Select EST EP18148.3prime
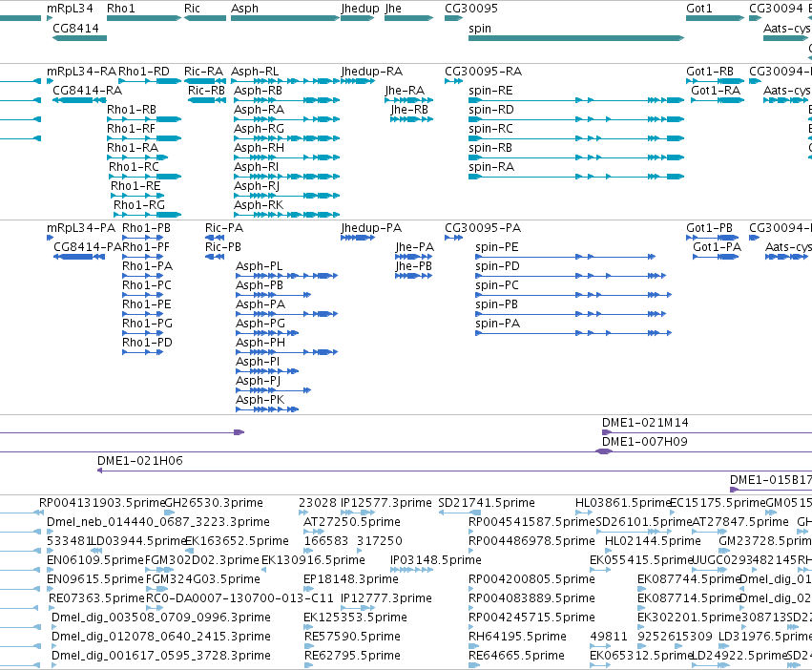 [350, 579]
